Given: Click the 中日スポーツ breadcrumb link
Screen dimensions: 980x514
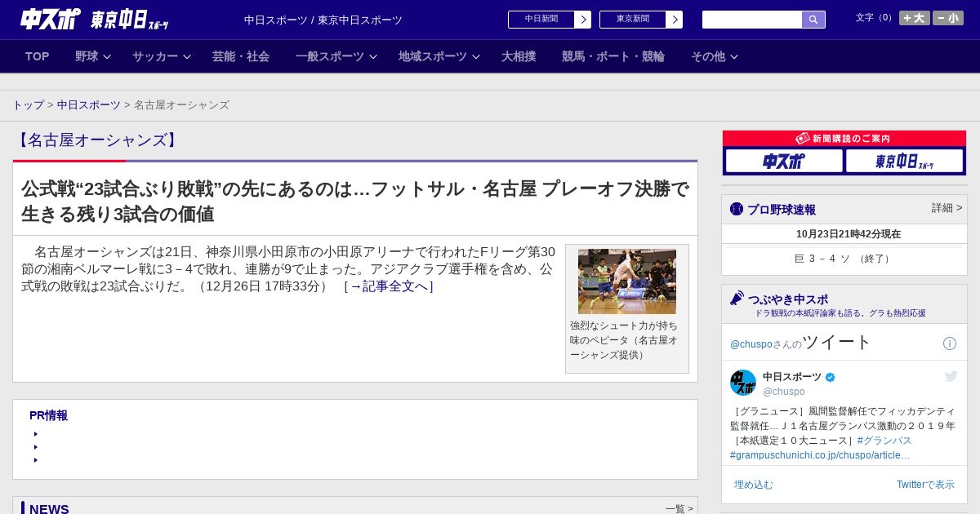Looking at the screenshot, I should (x=89, y=105).
